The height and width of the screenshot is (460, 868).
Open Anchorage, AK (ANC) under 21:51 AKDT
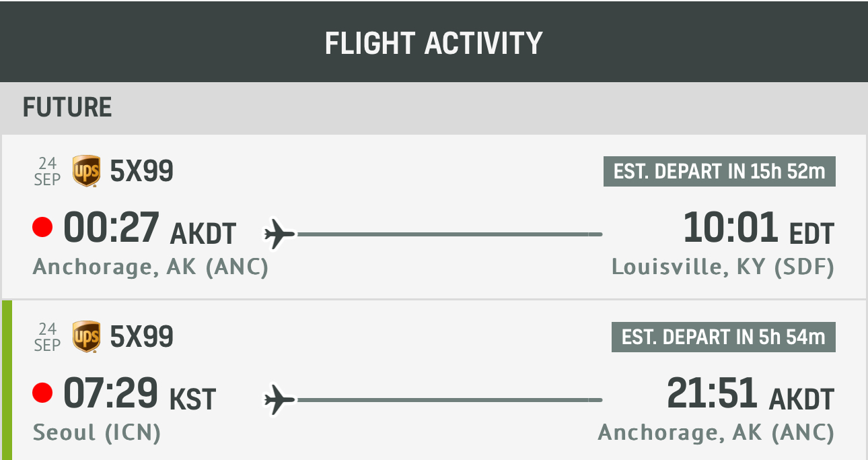716,432
